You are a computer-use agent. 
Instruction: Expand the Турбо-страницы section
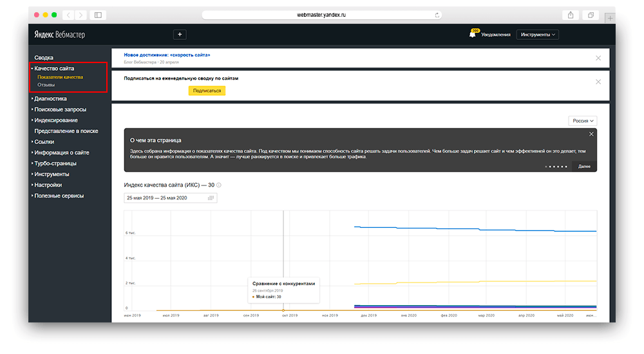pyautogui.click(x=55, y=163)
